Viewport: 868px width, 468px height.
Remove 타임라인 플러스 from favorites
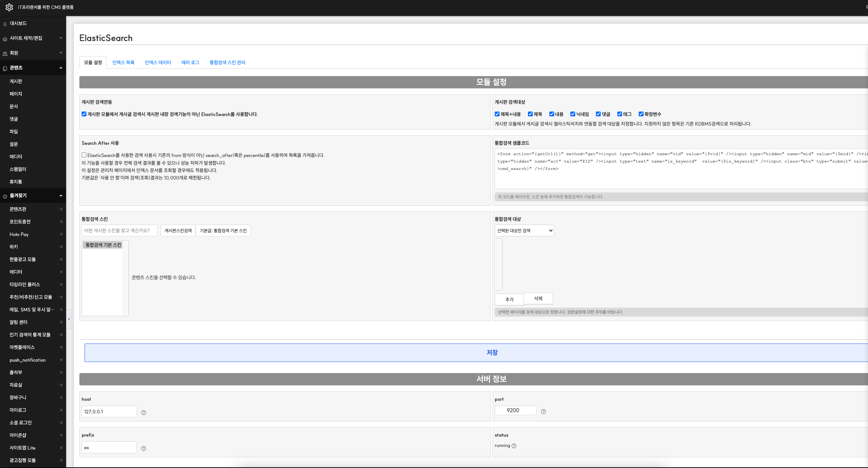tap(61, 284)
